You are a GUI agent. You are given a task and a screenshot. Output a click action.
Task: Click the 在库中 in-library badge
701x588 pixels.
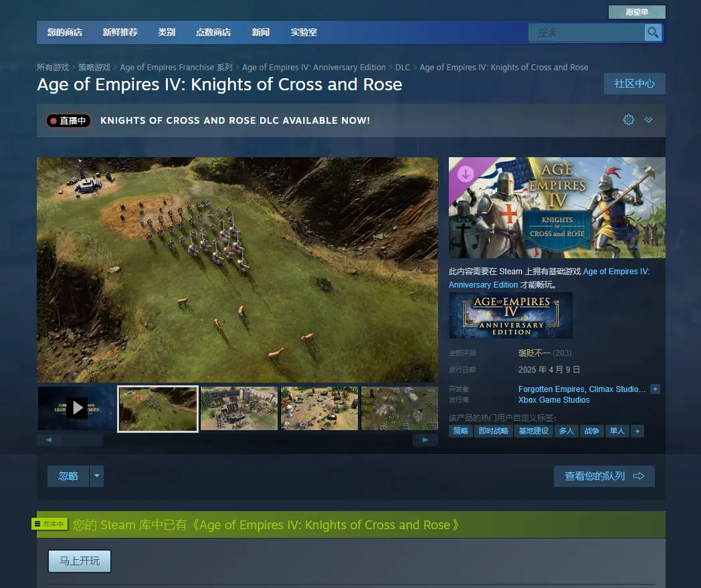tap(49, 524)
